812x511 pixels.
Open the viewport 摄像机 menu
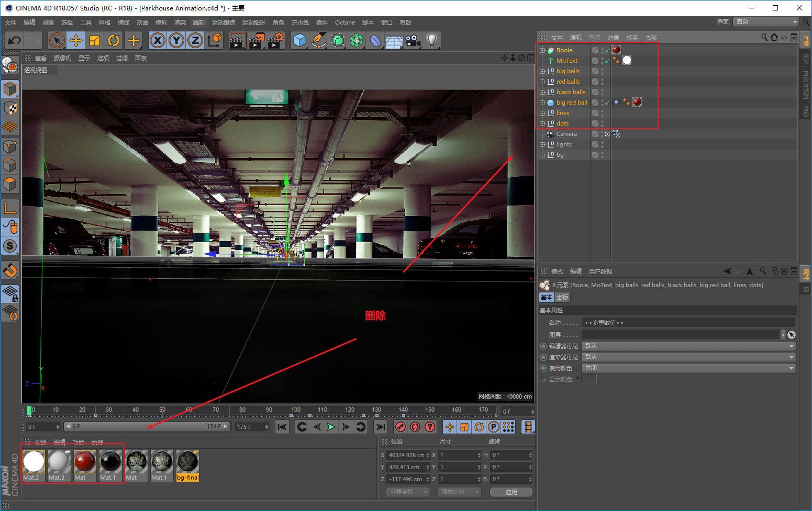[x=62, y=58]
